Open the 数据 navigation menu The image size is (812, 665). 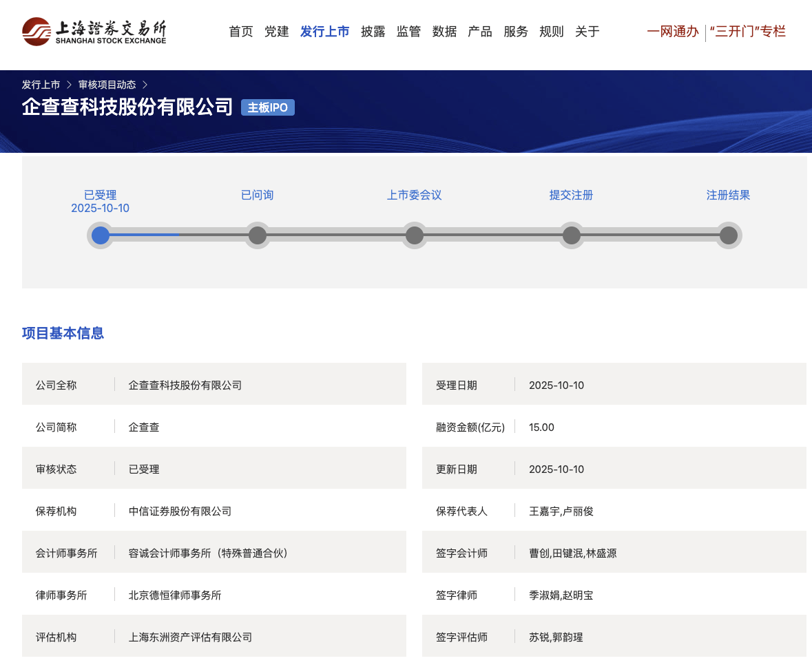point(445,32)
